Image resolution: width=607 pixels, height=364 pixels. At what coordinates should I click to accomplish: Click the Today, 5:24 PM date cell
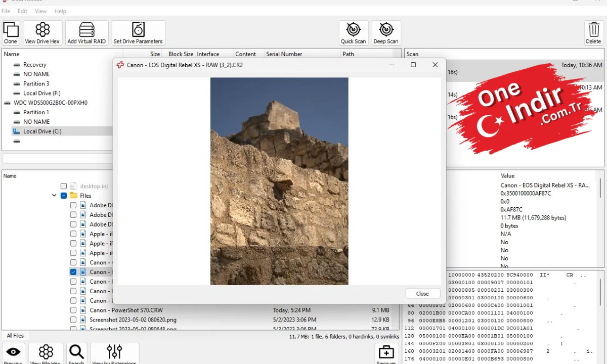(x=291, y=310)
